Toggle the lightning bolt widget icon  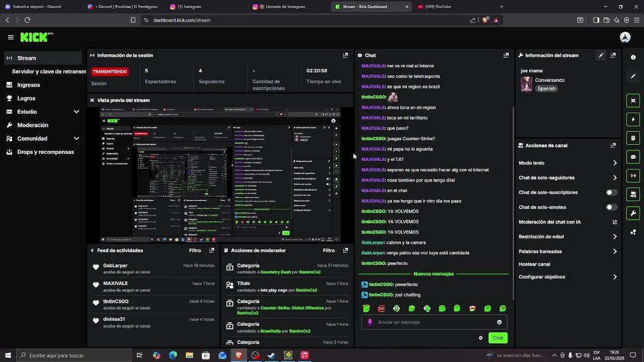click(633, 120)
